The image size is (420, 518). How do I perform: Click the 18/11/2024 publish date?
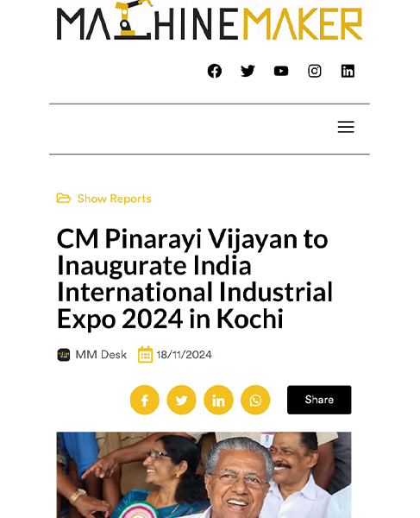point(184,355)
